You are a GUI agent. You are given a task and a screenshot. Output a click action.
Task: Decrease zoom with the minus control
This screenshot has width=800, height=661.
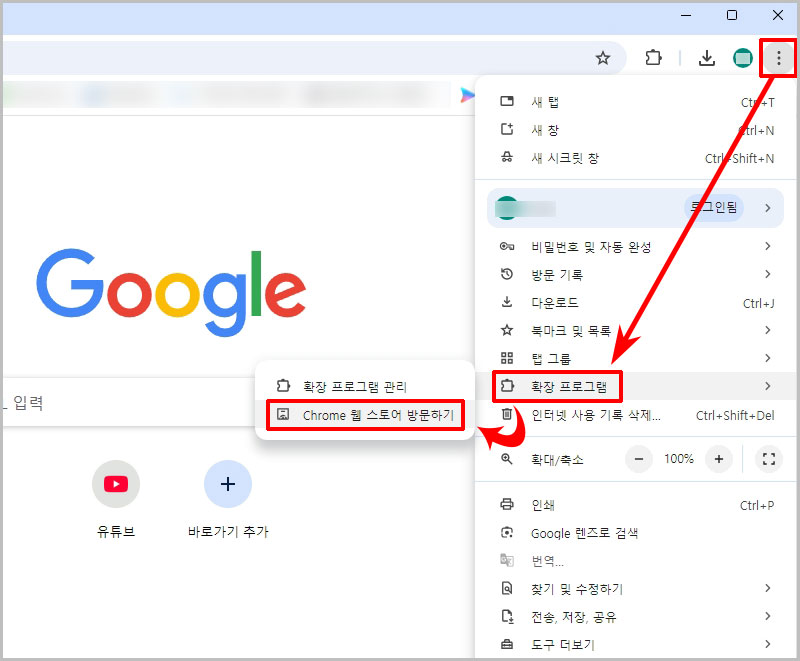[x=640, y=459]
